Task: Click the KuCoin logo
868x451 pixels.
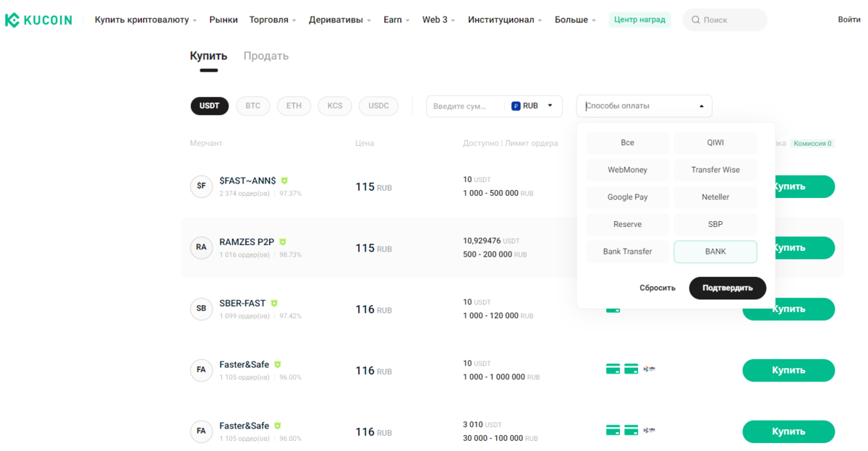Action: pyautogui.click(x=38, y=20)
